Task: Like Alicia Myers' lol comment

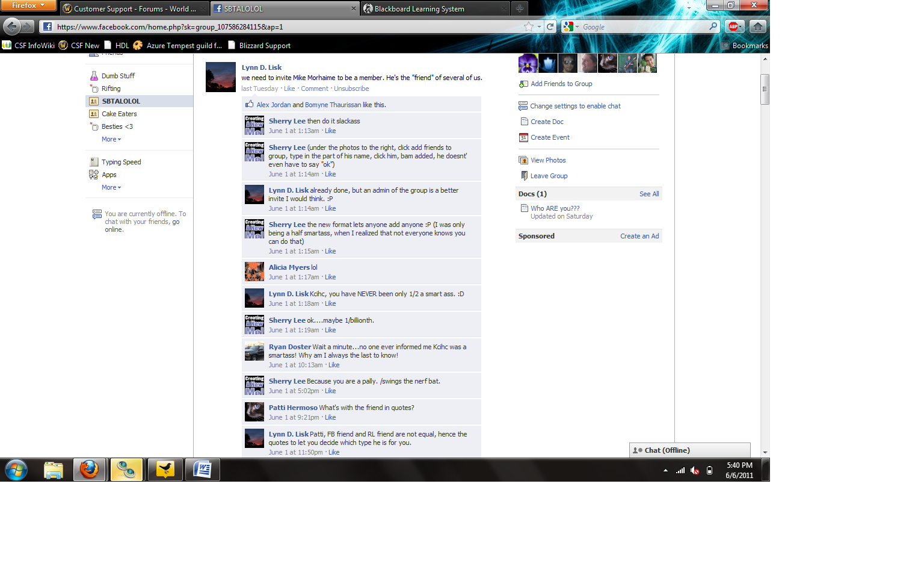Action: pyautogui.click(x=330, y=277)
